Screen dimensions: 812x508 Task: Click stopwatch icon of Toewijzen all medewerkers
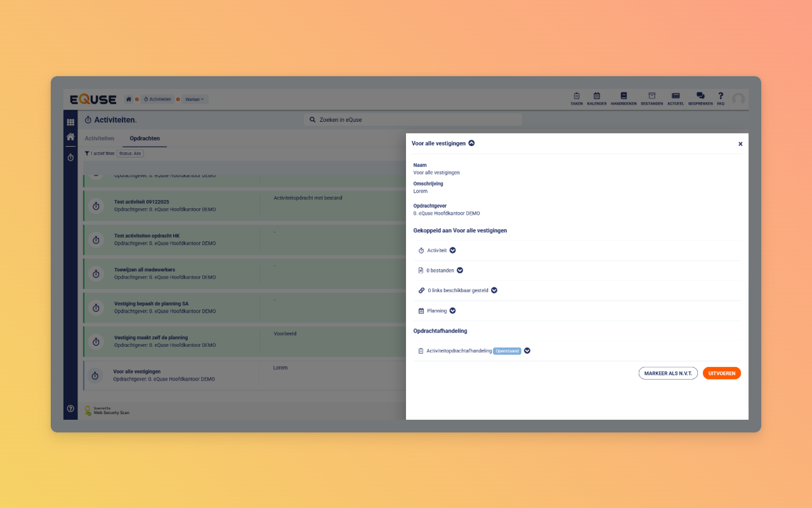tap(96, 274)
